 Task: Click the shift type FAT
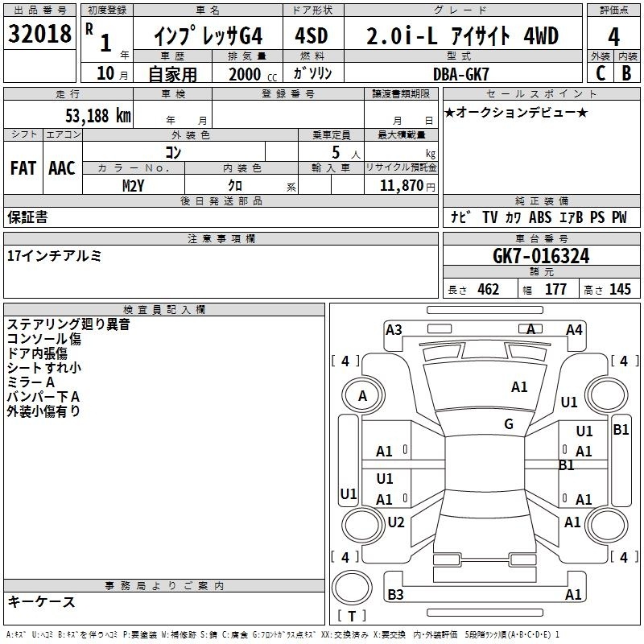coord(23,168)
